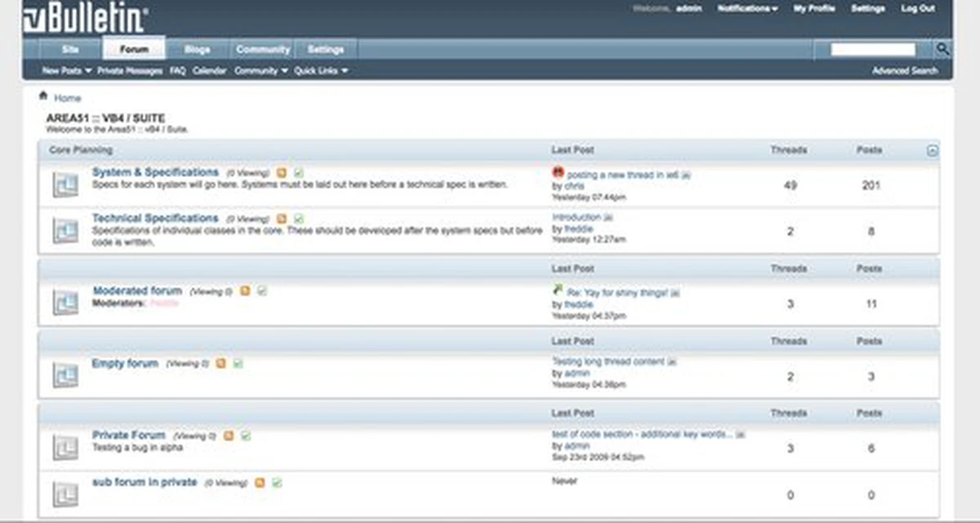The image size is (980, 523).
Task: Open the Notifications dropdown
Action: (x=747, y=8)
